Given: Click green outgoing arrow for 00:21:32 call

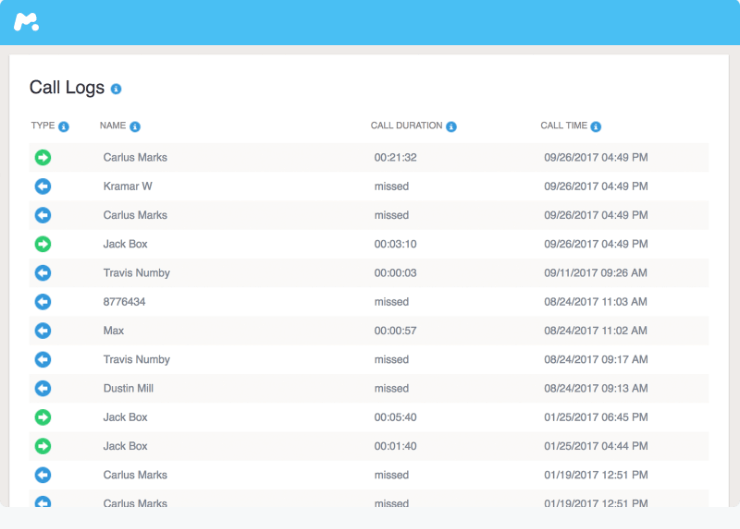Looking at the screenshot, I should coord(42,158).
